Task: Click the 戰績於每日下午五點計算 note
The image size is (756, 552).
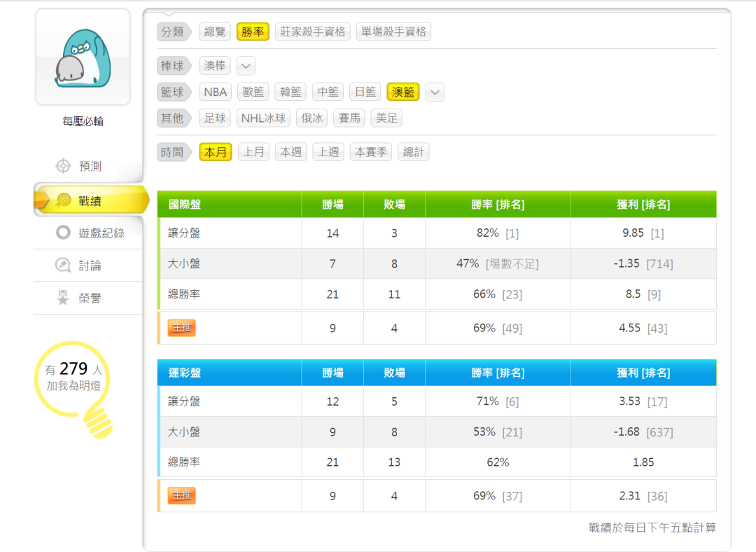Action: pyautogui.click(x=652, y=527)
